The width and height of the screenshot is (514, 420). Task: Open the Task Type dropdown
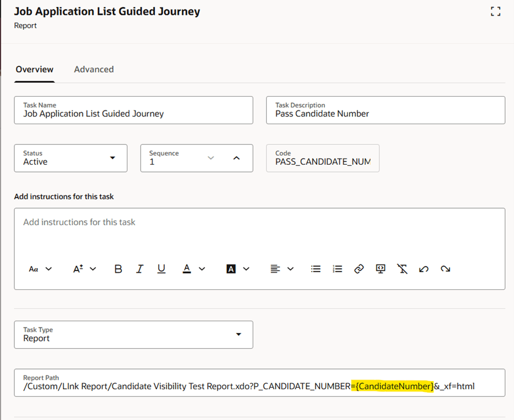pos(133,334)
